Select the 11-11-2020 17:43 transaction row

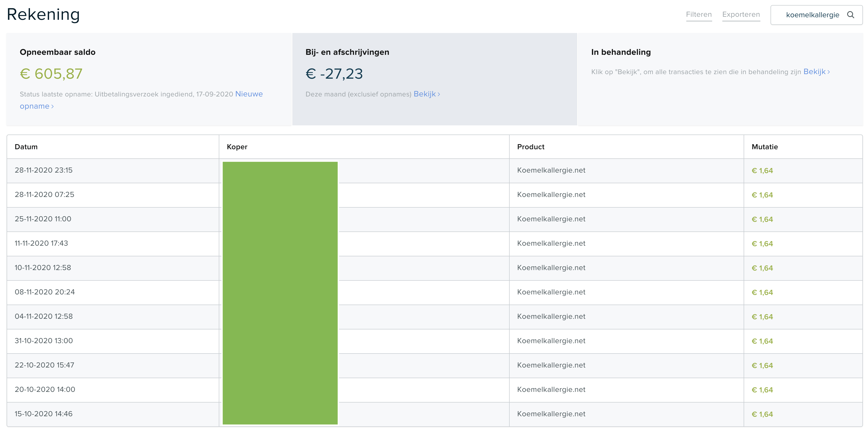(435, 244)
